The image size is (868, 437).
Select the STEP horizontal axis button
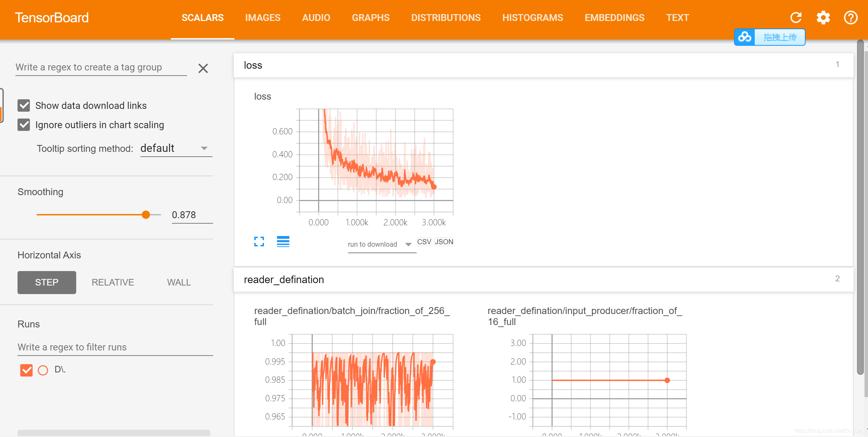47,282
